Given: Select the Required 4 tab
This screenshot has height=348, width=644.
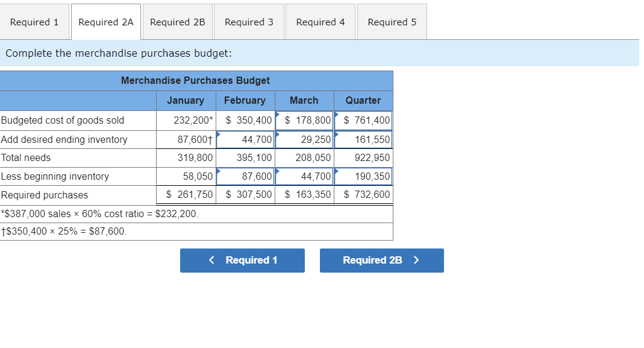Looking at the screenshot, I should [320, 21].
